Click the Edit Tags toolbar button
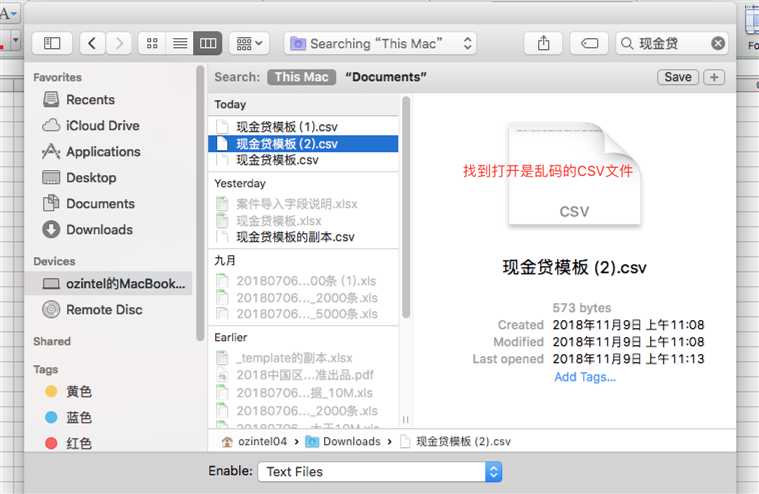The image size is (759, 494). 589,44
